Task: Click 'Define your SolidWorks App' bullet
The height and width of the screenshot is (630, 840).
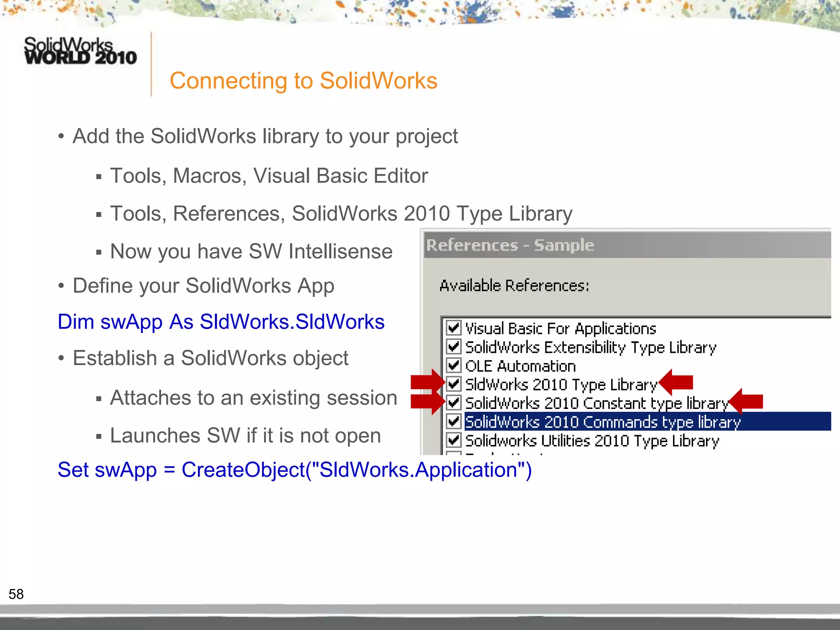Action: click(203, 286)
